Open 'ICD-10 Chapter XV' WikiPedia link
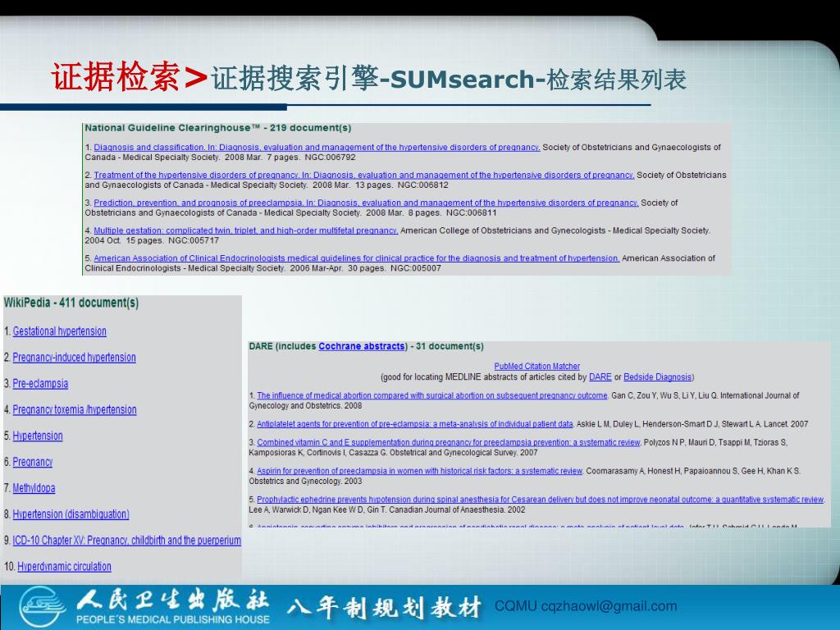The height and width of the screenshot is (630, 840). pyautogui.click(x=127, y=541)
